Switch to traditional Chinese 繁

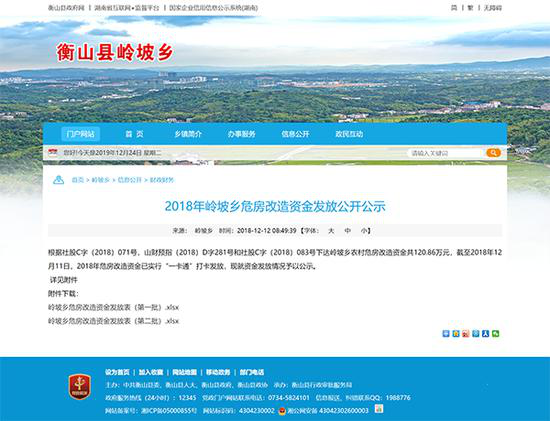click(470, 8)
